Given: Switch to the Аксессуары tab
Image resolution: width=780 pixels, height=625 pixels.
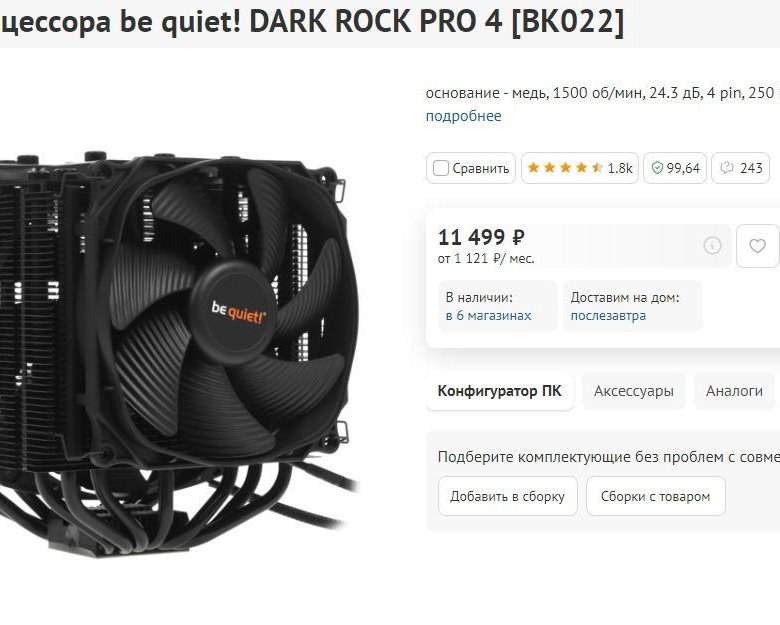Looking at the screenshot, I should coord(634,391).
